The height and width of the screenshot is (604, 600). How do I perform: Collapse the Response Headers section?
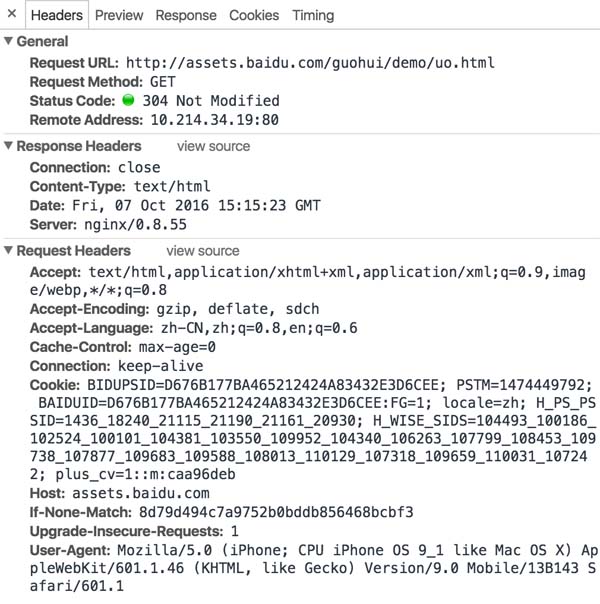(x=9, y=147)
